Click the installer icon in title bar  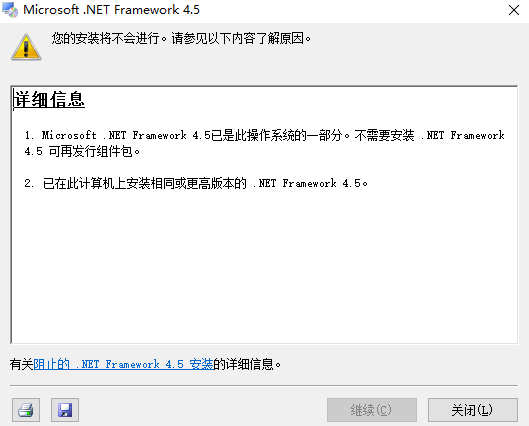[10, 9]
